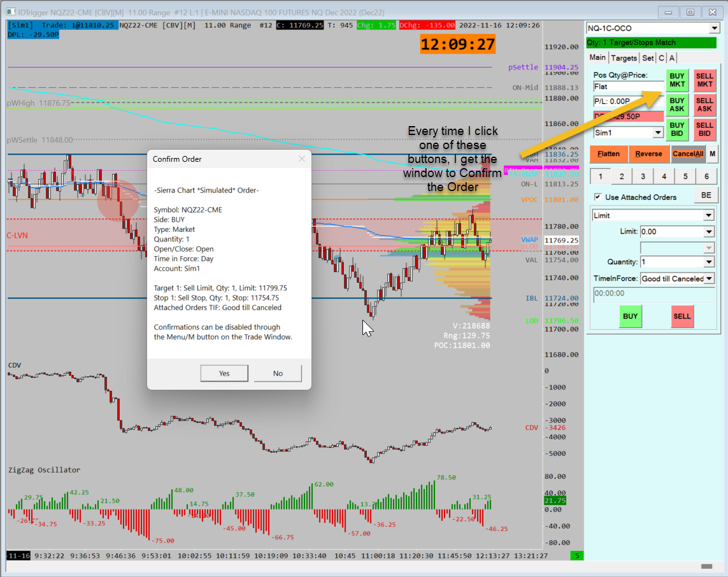728x577 pixels.
Task: Reverse the position
Action: coord(648,154)
